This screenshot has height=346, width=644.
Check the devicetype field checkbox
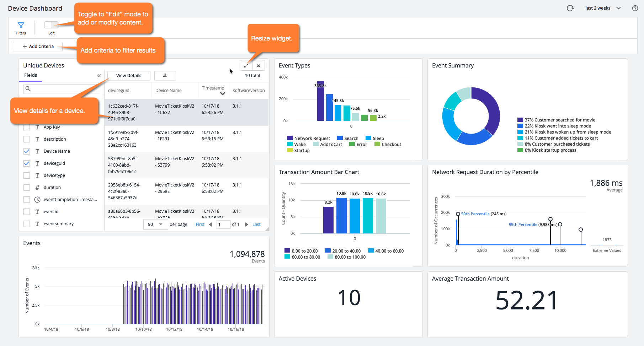tap(27, 175)
